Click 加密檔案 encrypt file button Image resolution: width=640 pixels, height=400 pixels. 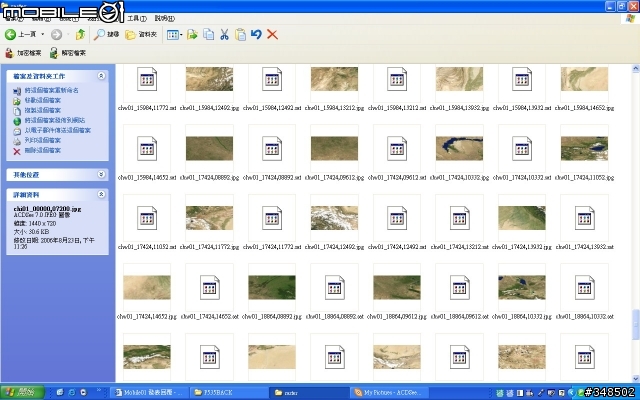tap(23, 53)
